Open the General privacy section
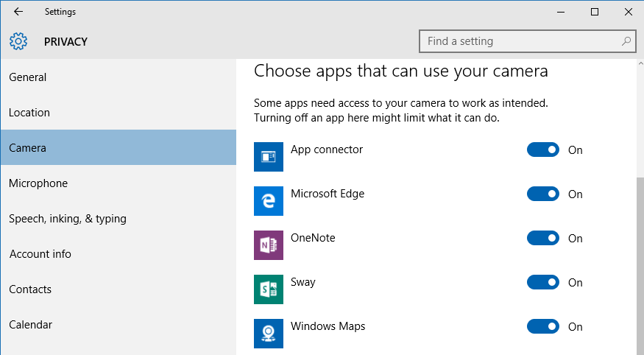644x355 pixels. pos(118,77)
